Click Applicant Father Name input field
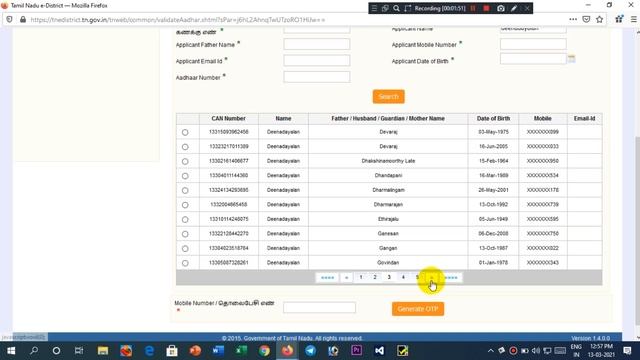This screenshot has height=360, width=640. pyautogui.click(x=317, y=44)
